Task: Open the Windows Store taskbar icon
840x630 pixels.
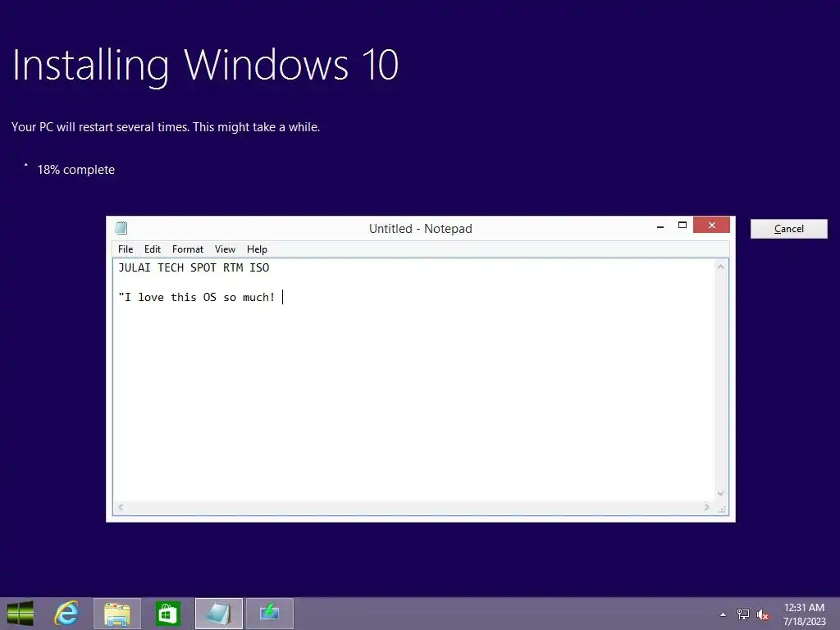Action: pos(167,614)
